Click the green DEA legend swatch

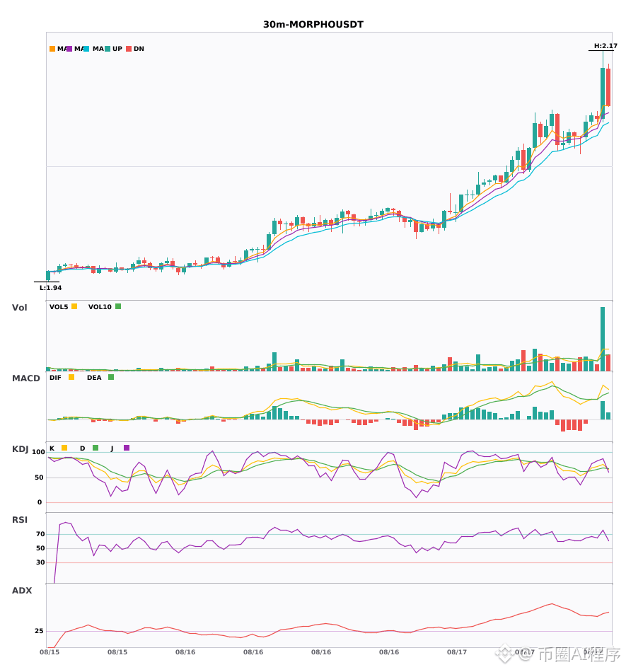click(111, 377)
